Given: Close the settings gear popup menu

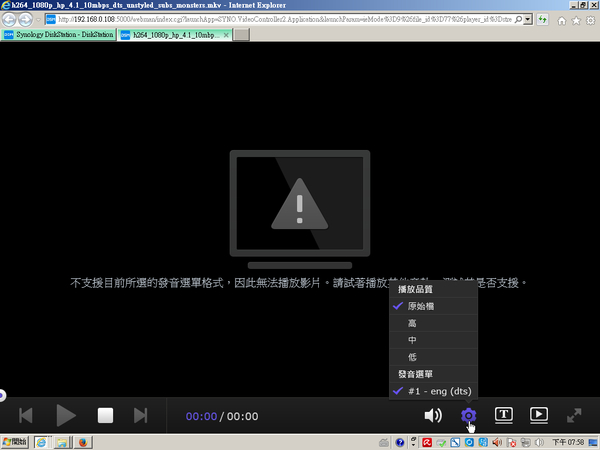Looking at the screenshot, I should [x=469, y=416].
